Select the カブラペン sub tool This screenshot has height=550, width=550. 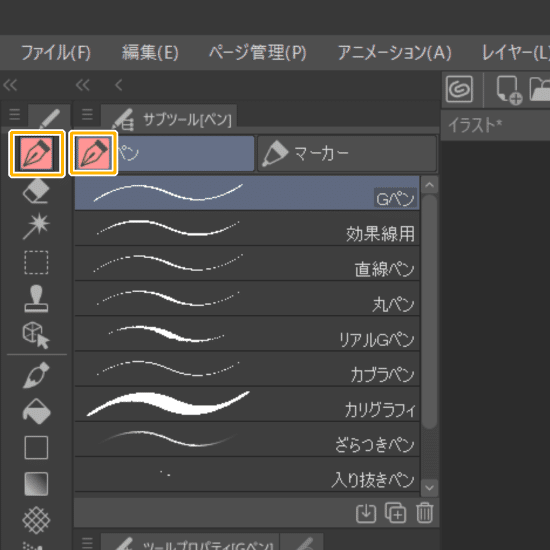pyautogui.click(x=247, y=369)
